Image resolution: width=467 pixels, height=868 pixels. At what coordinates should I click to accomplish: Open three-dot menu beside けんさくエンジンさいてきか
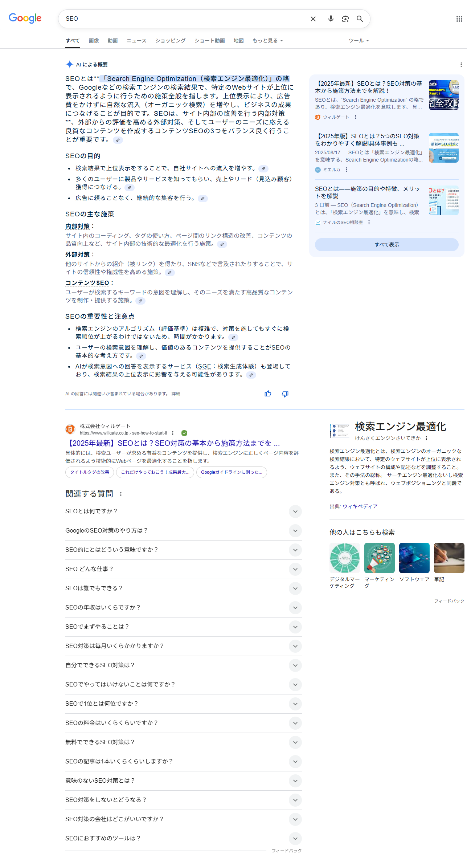426,438
